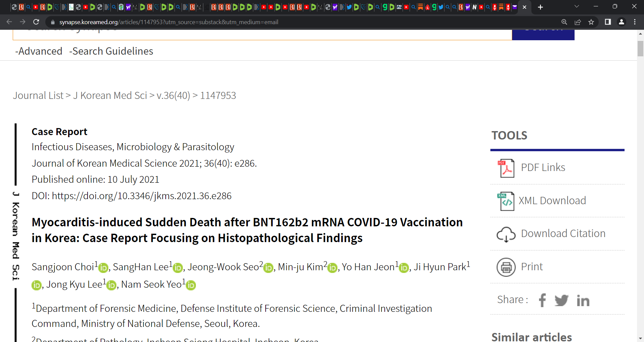Click the 1147953 breadcrumb item
This screenshot has width=644, height=342.
218,96
